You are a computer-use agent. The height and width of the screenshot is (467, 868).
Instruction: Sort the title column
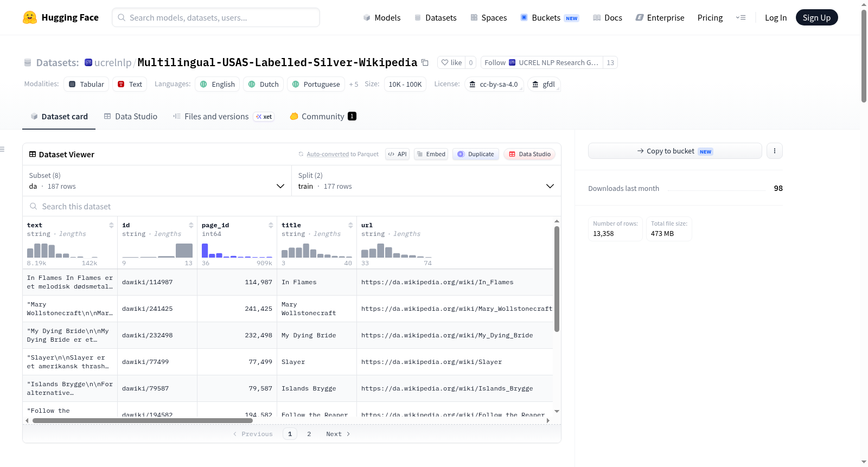[350, 225]
